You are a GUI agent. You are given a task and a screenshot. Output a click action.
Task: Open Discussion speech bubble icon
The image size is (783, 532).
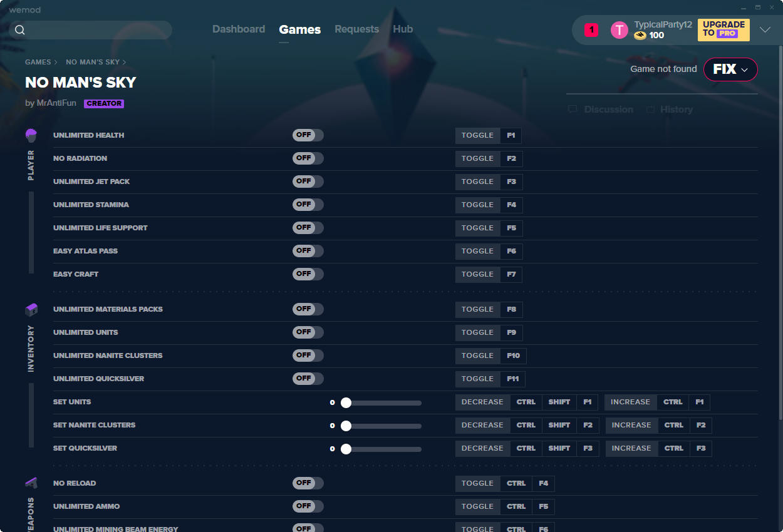(573, 110)
